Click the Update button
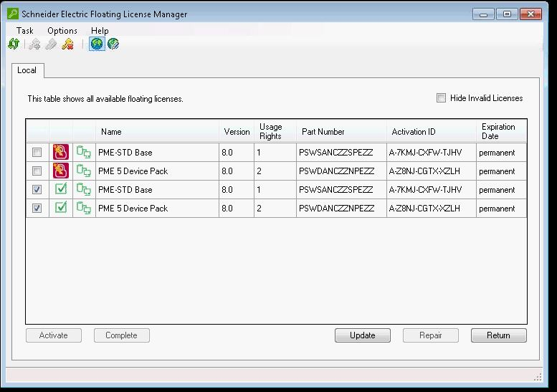Screen dimensions: 557x392 [362, 335]
